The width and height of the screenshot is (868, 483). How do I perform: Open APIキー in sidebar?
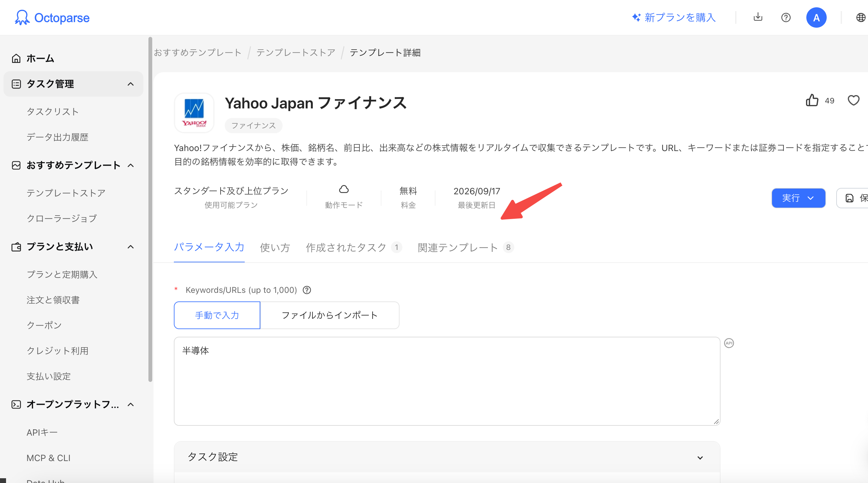(x=42, y=432)
